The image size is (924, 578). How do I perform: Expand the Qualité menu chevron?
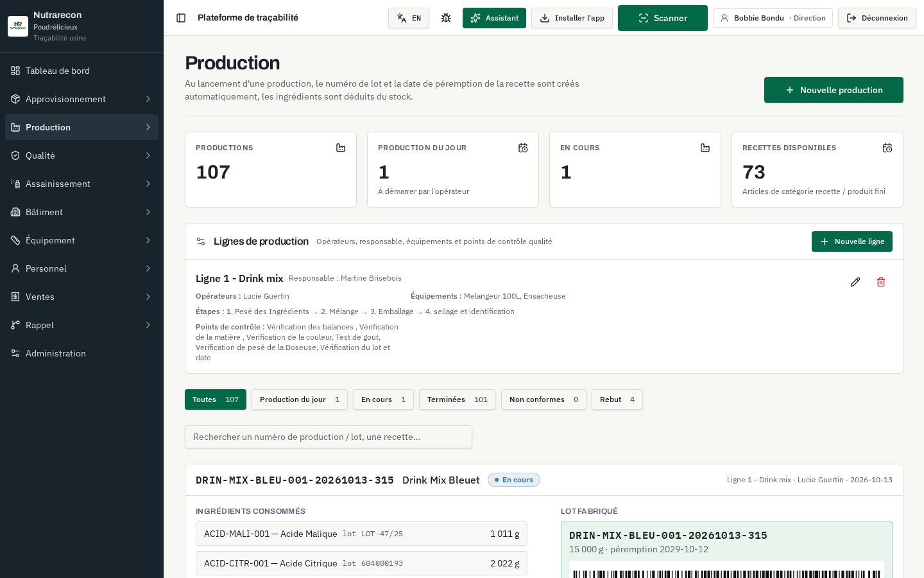tap(148, 155)
